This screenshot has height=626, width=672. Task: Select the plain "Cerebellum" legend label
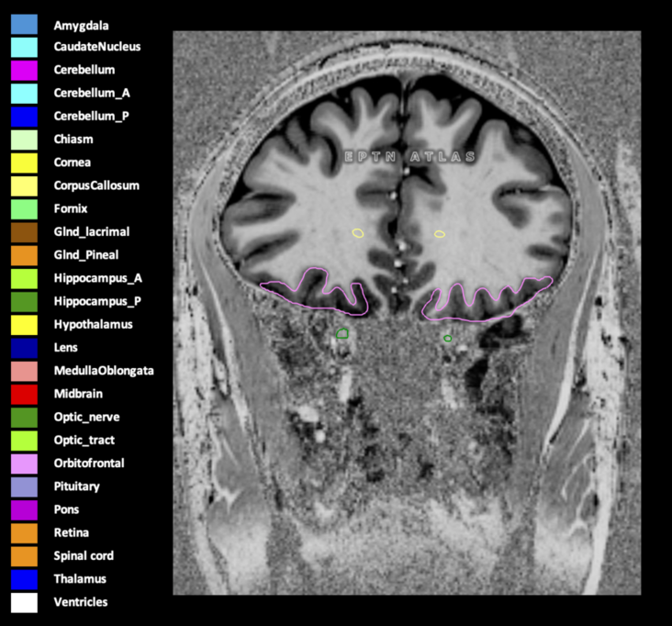(x=84, y=70)
